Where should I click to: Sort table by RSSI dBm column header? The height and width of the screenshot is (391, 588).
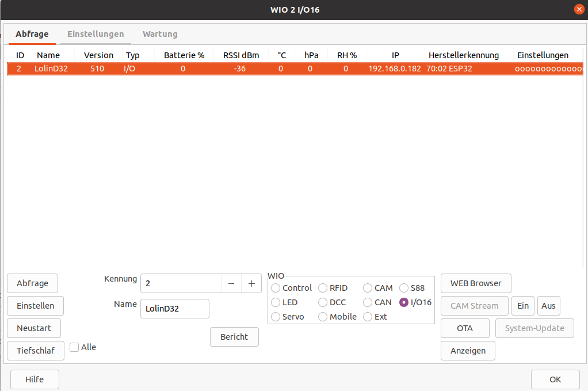click(241, 55)
